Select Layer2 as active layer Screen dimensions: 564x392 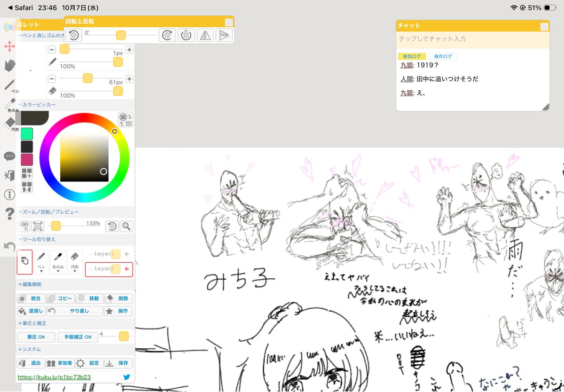109,269
